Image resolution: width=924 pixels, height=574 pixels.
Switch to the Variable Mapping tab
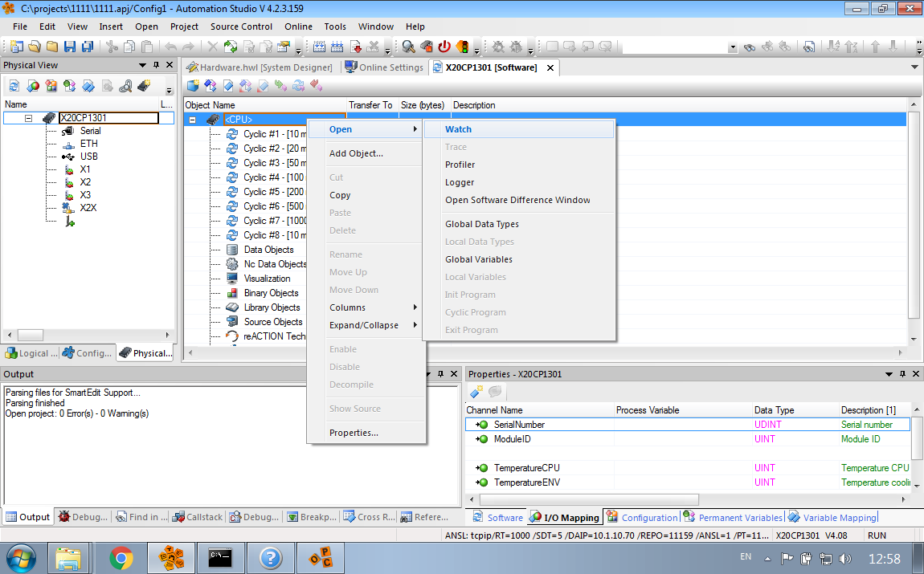click(832, 518)
